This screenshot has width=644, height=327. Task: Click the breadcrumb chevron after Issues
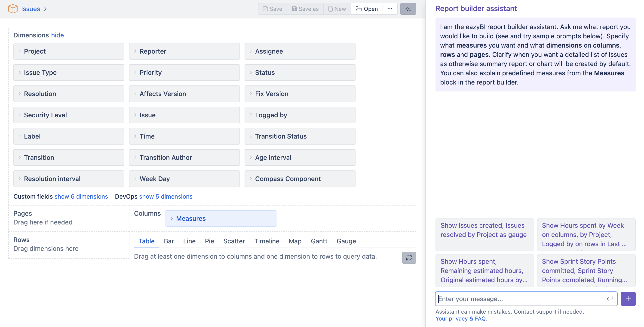point(45,9)
